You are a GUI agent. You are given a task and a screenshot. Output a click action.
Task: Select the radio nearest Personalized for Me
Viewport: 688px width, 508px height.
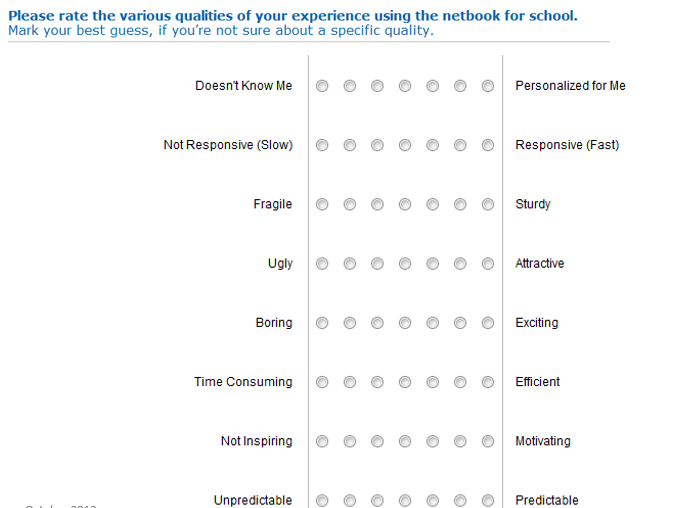[488, 86]
